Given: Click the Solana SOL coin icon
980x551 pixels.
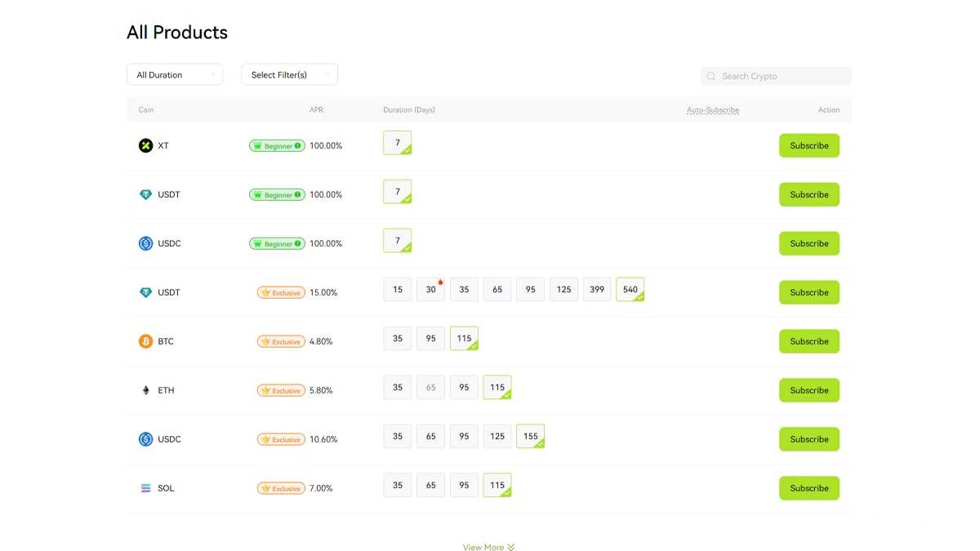Looking at the screenshot, I should coord(145,488).
